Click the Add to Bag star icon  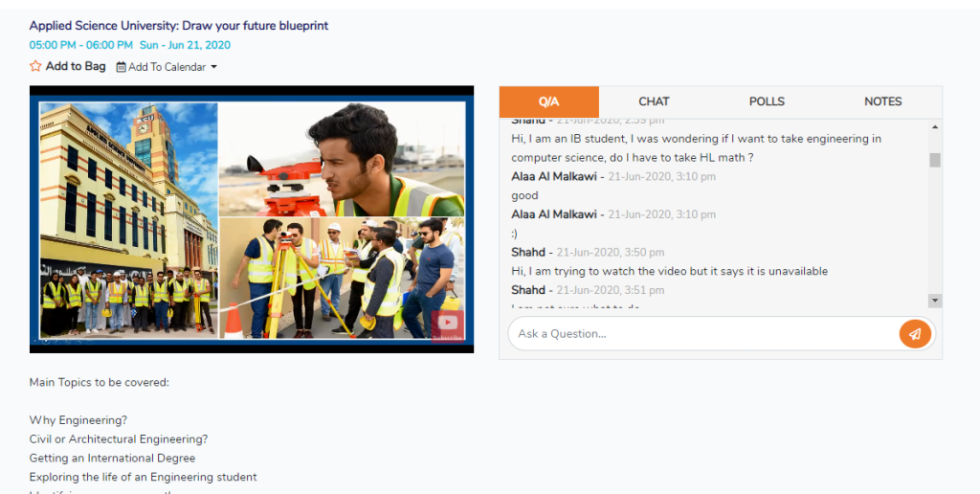35,66
